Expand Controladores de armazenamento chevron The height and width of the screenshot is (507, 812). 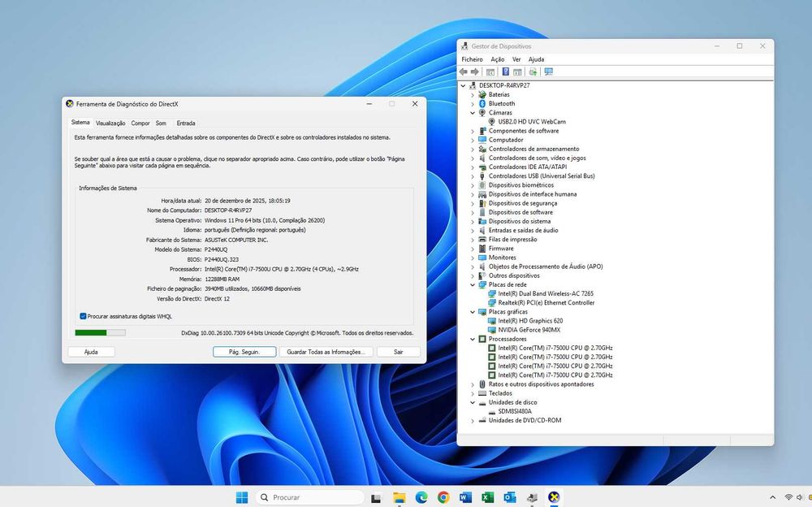point(473,149)
